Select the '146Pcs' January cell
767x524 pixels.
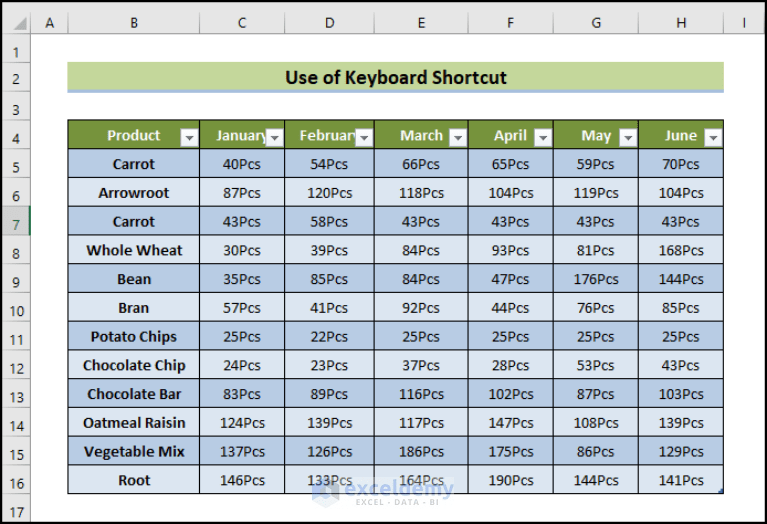(x=242, y=480)
